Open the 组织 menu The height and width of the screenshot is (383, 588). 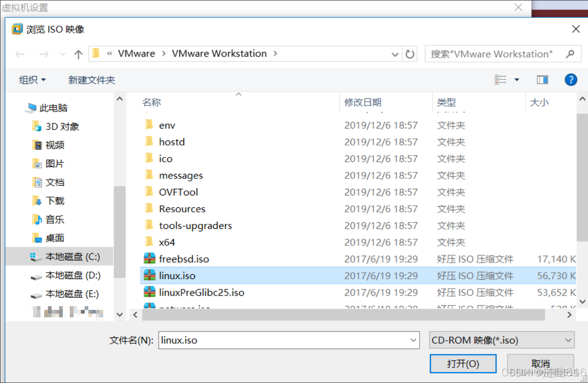[32, 80]
